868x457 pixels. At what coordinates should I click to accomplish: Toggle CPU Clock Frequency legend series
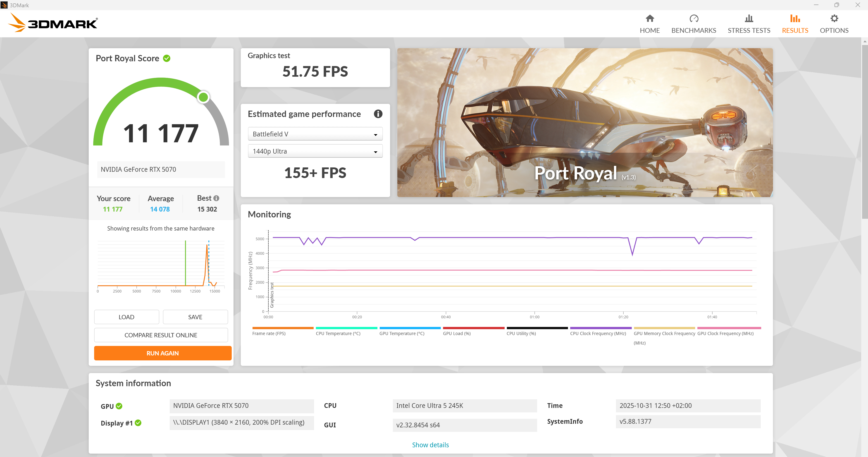(x=598, y=333)
